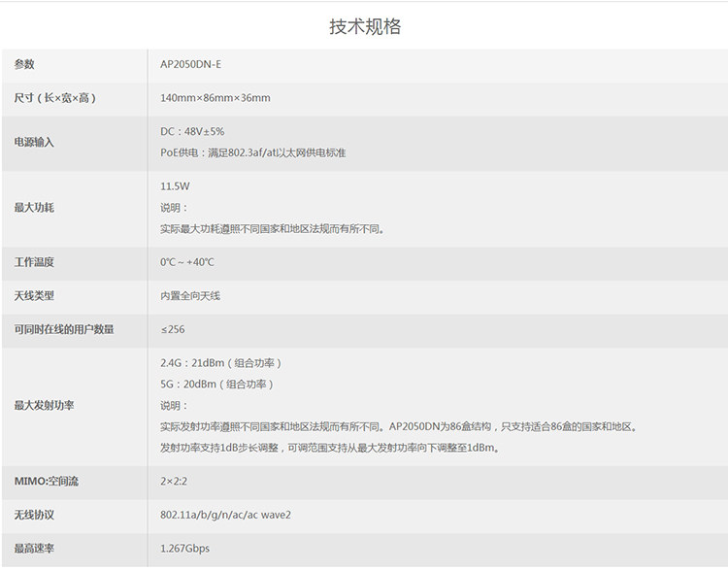Select the MIMO:空间流 label
This screenshot has height=570, width=728.
click(46, 482)
